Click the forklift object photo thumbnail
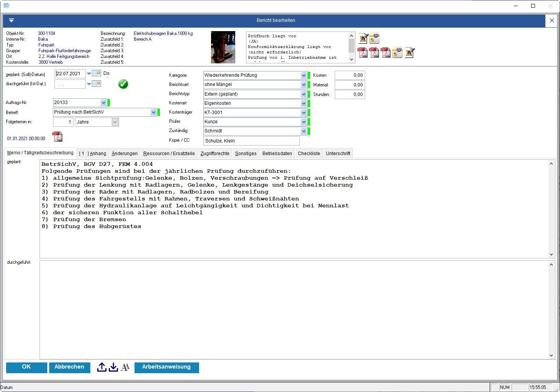 click(x=223, y=47)
